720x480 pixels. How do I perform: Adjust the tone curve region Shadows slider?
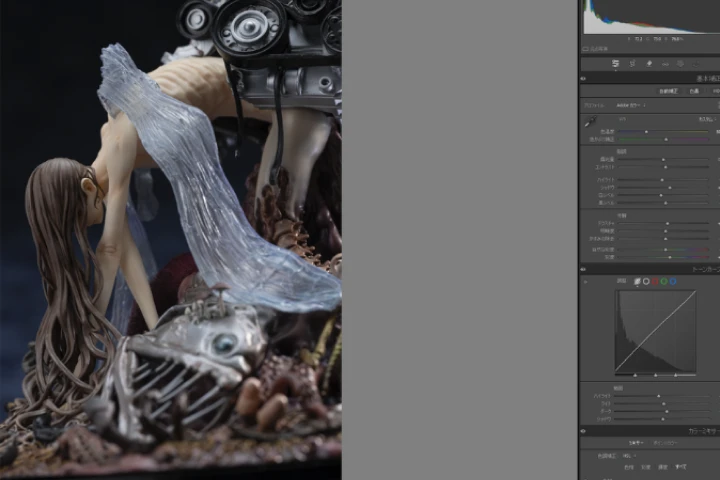click(x=662, y=419)
